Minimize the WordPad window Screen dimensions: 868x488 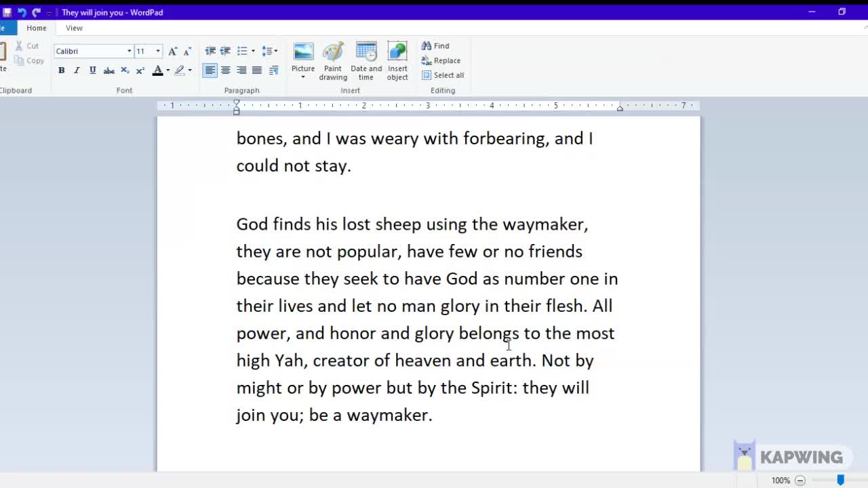(812, 12)
